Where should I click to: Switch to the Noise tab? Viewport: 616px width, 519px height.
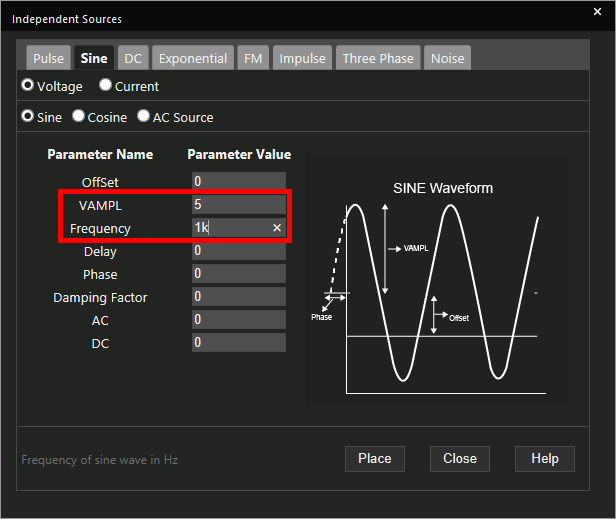click(447, 58)
